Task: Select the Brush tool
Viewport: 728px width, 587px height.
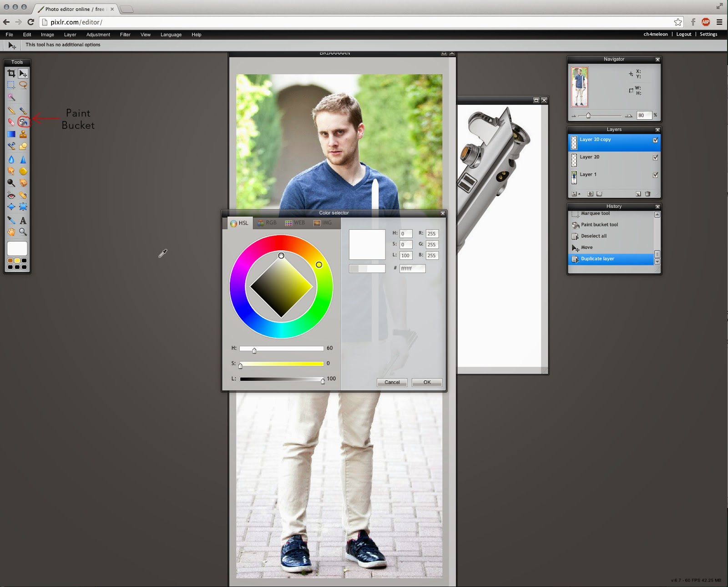Action: (23, 110)
